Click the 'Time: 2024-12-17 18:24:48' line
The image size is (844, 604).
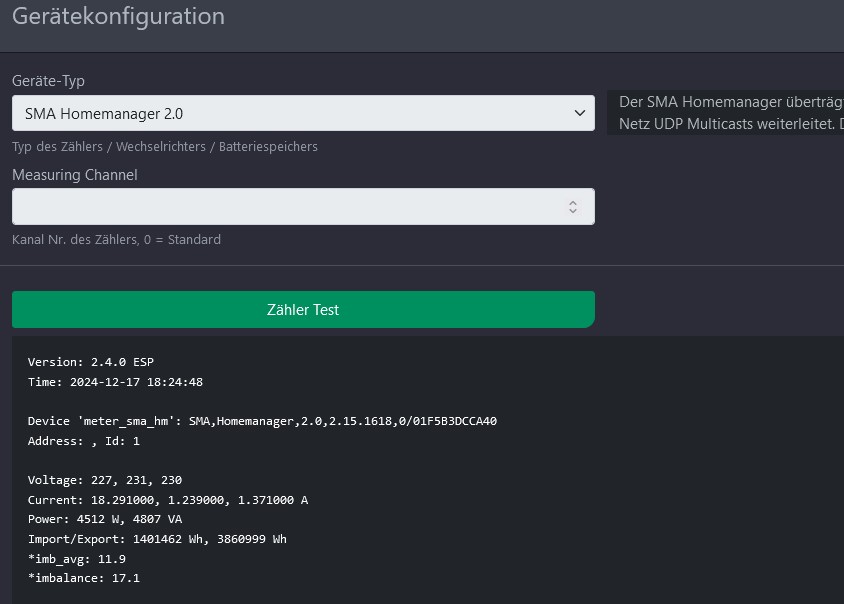pyautogui.click(x=115, y=382)
